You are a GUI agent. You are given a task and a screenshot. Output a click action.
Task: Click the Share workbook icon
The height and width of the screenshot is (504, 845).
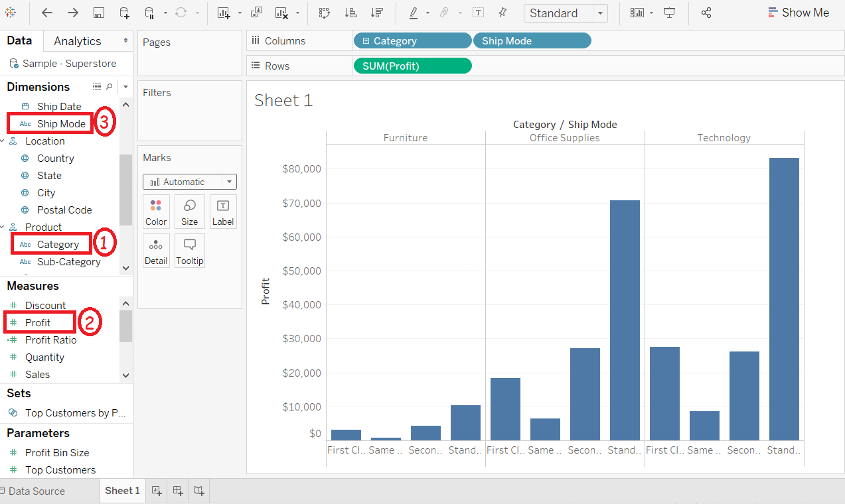tap(706, 13)
